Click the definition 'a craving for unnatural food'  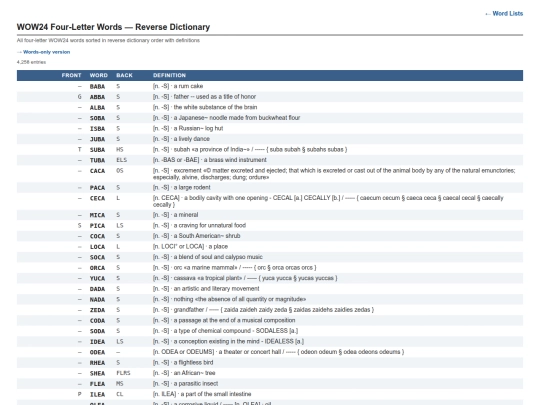[210, 226]
